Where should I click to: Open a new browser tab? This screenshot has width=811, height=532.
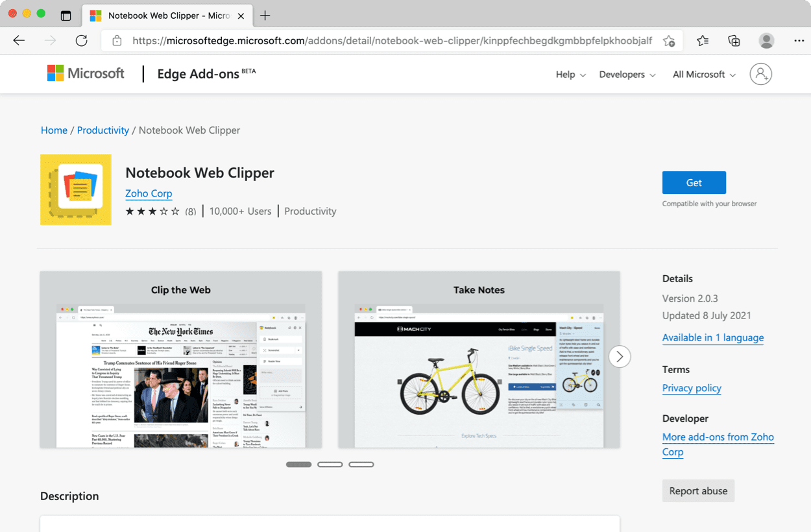[265, 14]
